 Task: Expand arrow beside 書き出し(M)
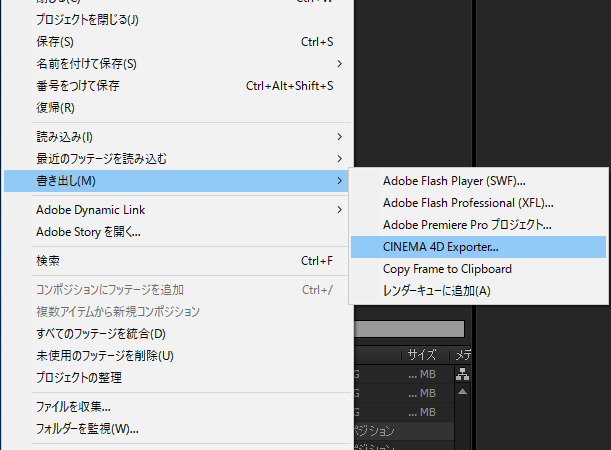pyautogui.click(x=339, y=181)
